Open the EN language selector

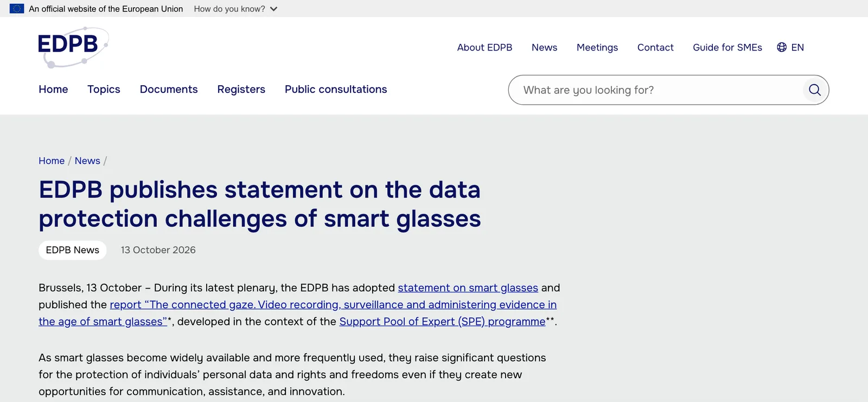[790, 47]
